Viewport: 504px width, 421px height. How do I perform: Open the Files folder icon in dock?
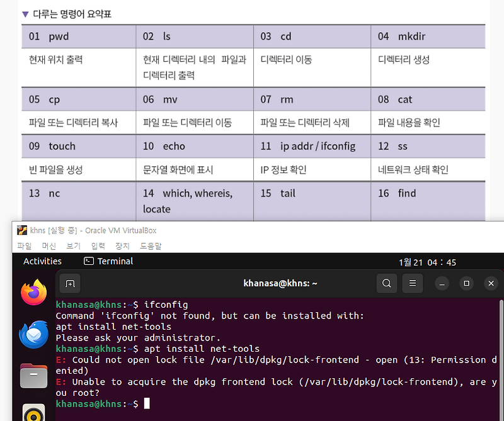[x=33, y=375]
